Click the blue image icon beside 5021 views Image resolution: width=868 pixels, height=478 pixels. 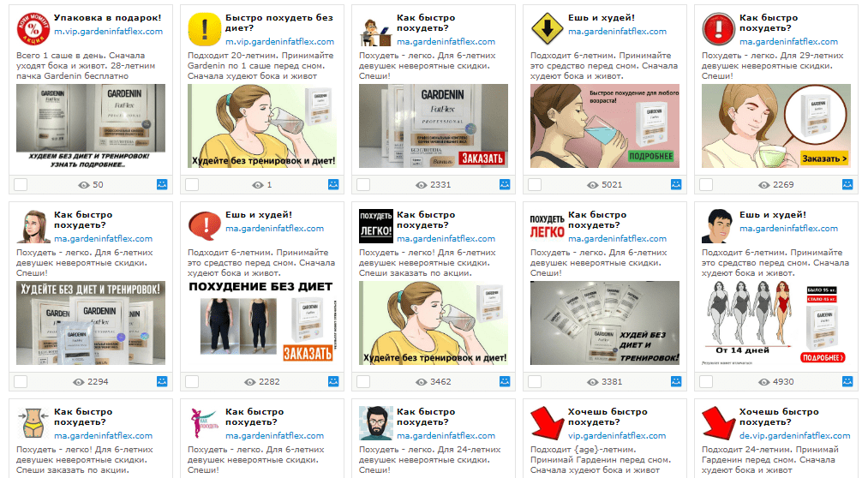[676, 184]
